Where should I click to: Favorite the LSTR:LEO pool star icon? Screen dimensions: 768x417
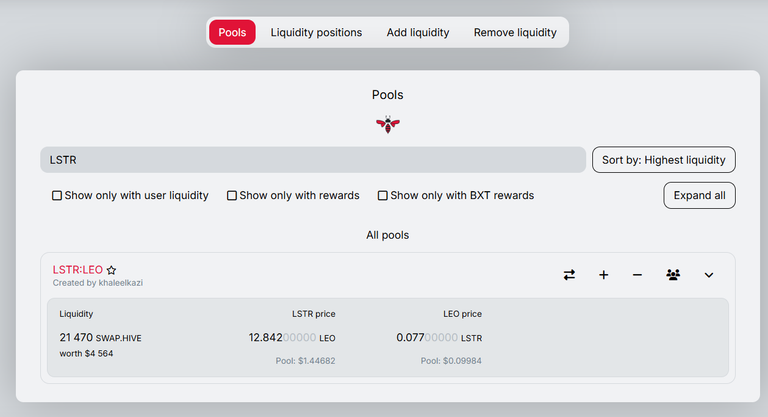(x=111, y=270)
